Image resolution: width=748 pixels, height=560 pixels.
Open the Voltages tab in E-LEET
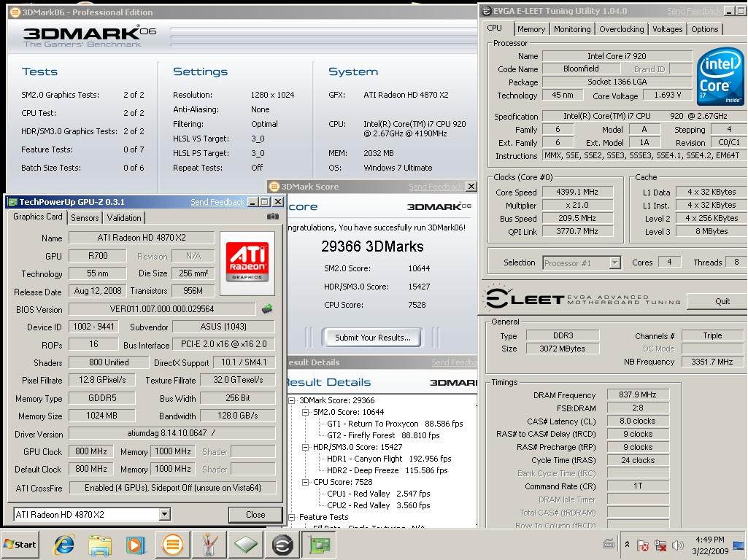click(x=668, y=29)
